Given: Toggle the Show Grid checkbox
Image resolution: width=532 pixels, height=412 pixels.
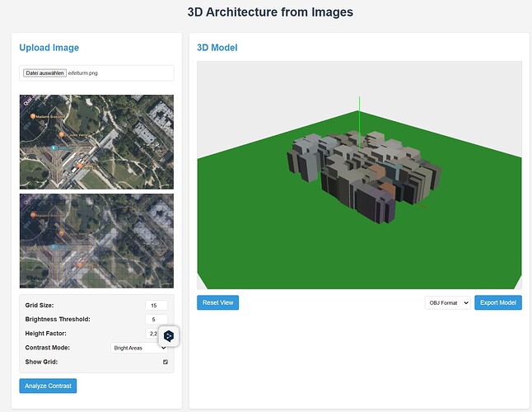Looking at the screenshot, I should click(166, 362).
